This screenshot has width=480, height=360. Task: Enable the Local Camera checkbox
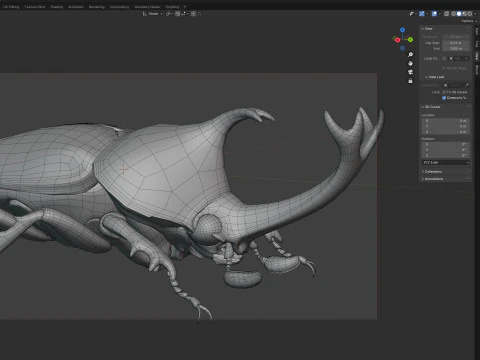[x=444, y=58]
